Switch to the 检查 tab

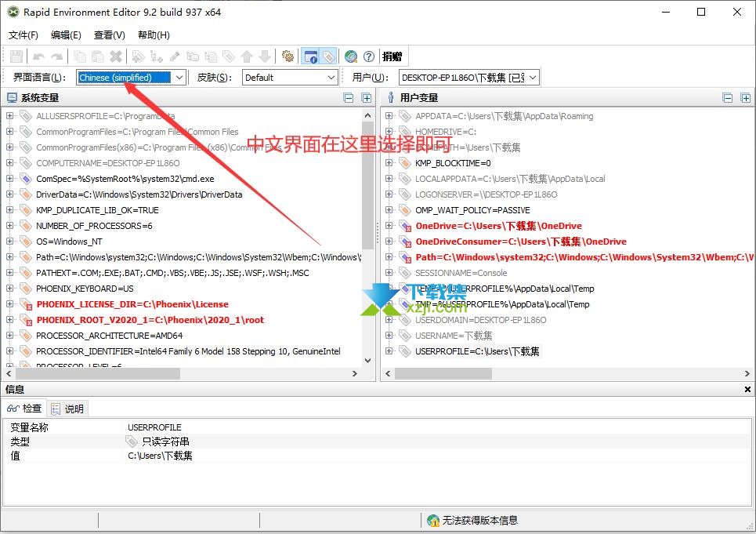point(24,409)
